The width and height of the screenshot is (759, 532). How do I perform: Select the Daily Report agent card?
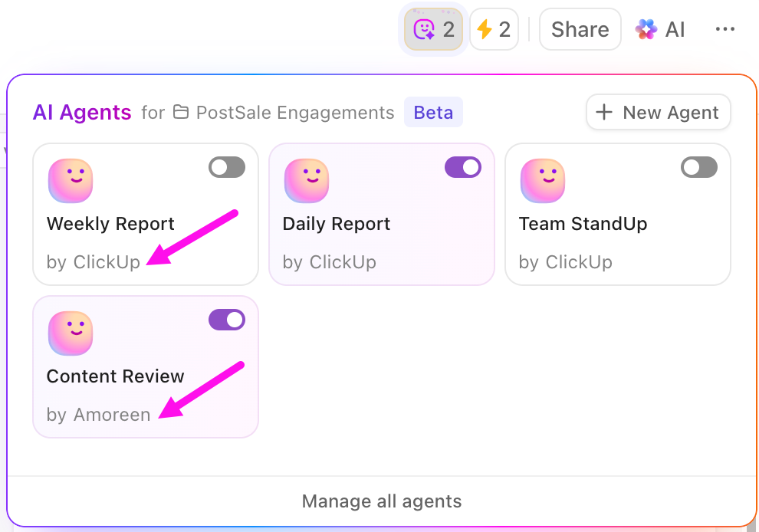pos(381,215)
